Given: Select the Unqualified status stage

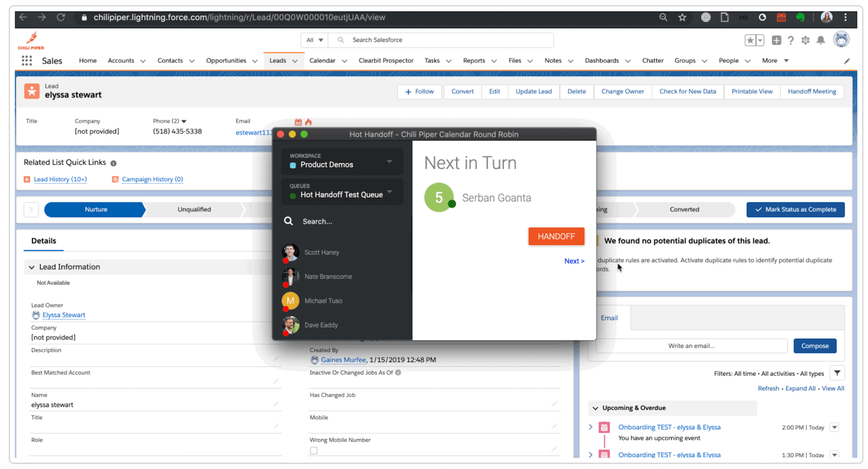Looking at the screenshot, I should 194,210.
